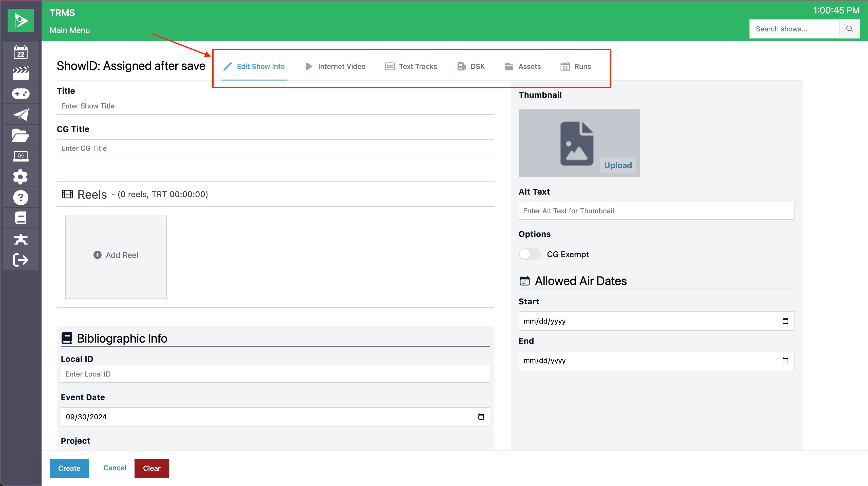Switch to the Text Tracks tab
This screenshot has width=868, height=486.
411,66
